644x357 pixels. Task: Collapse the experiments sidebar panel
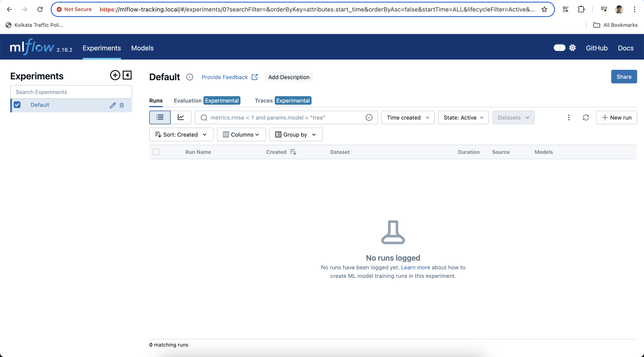coord(127,75)
